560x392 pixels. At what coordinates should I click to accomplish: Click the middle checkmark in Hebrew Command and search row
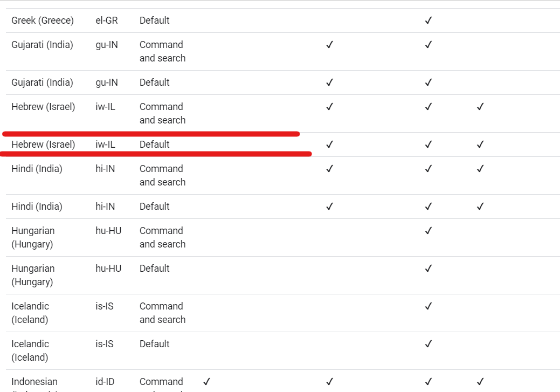tap(428, 107)
